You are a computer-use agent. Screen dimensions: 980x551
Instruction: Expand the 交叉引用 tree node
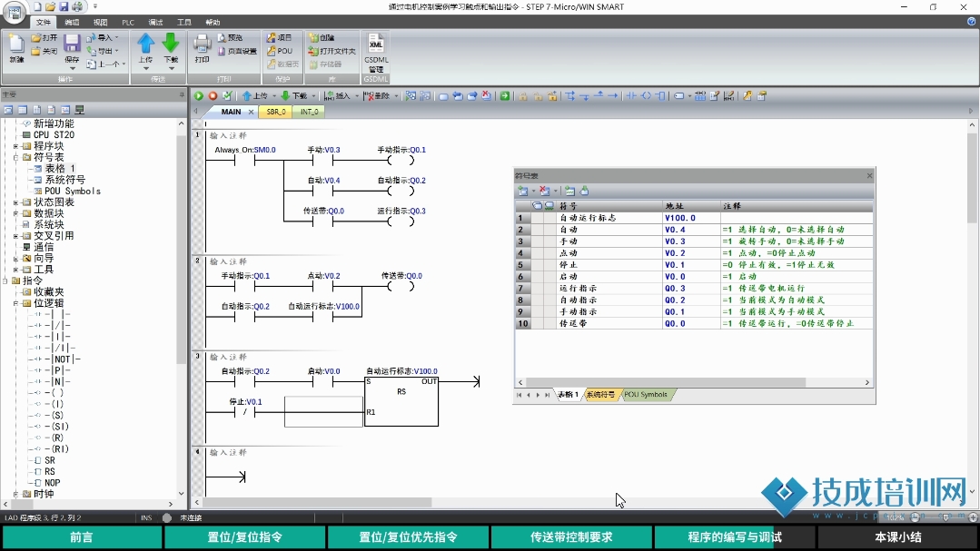[x=16, y=236]
